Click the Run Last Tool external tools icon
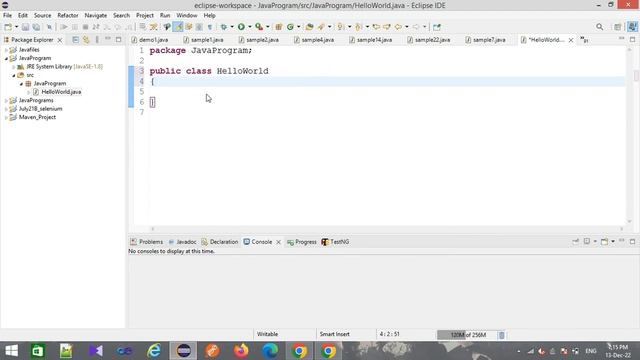The image size is (640, 360). [259, 27]
